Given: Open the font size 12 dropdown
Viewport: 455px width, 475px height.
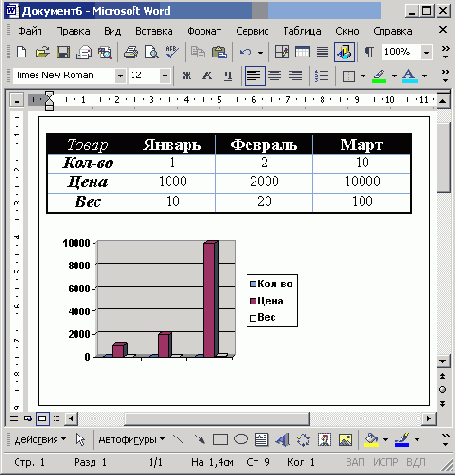Looking at the screenshot, I should 165,76.
